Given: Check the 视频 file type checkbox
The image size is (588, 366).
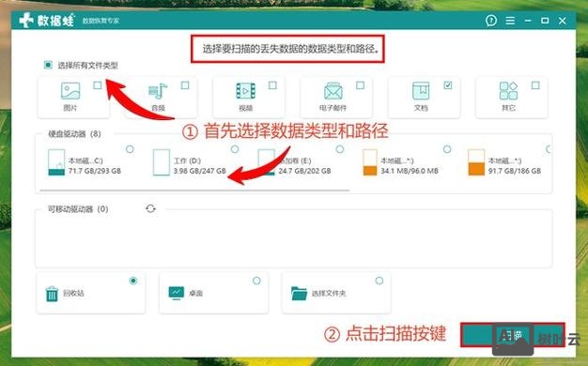Looking at the screenshot, I should click(272, 85).
